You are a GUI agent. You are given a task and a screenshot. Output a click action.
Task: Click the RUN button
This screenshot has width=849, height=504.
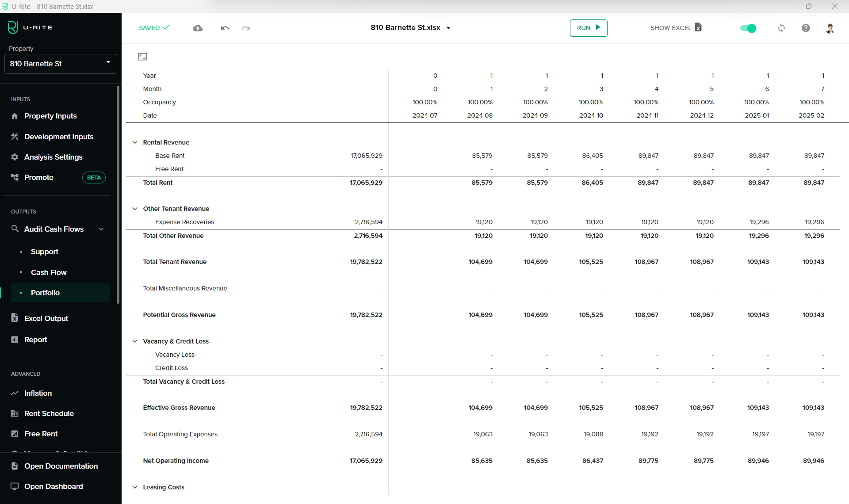[588, 27]
